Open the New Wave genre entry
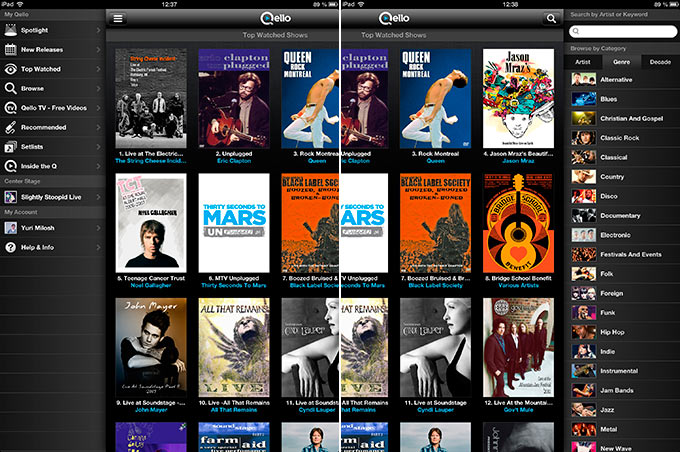 click(622, 447)
